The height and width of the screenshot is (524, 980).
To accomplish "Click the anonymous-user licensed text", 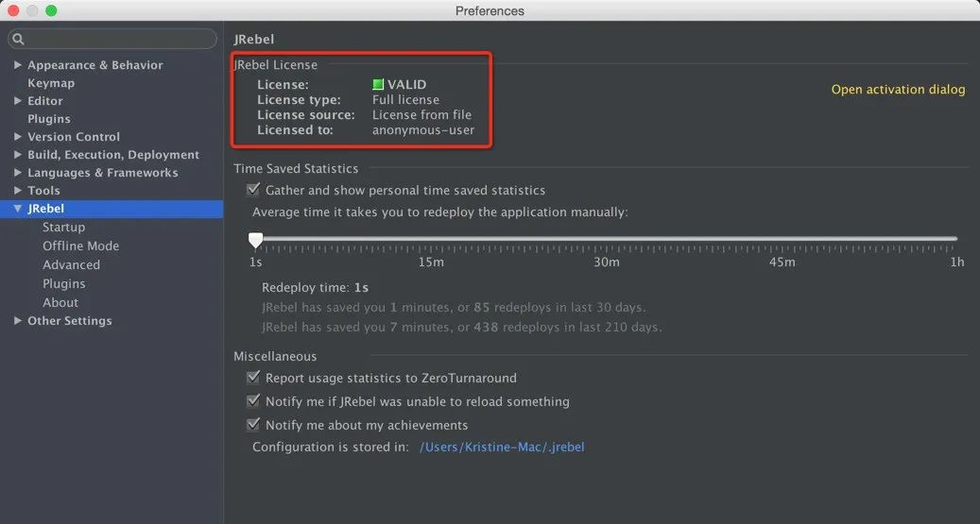I will click(423, 130).
